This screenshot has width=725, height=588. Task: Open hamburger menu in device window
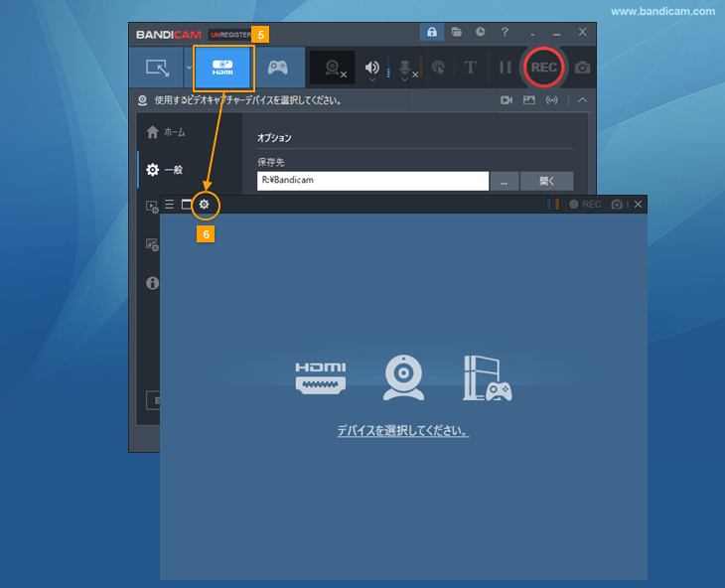coord(169,205)
